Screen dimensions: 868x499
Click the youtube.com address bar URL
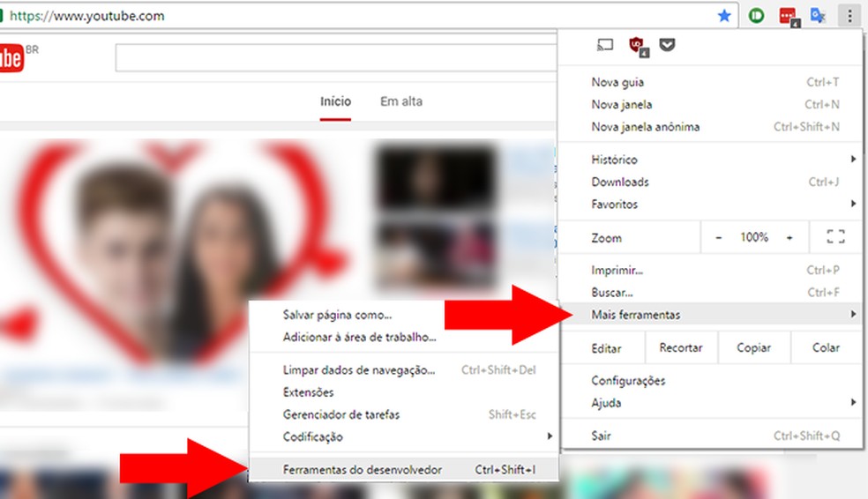87,16
